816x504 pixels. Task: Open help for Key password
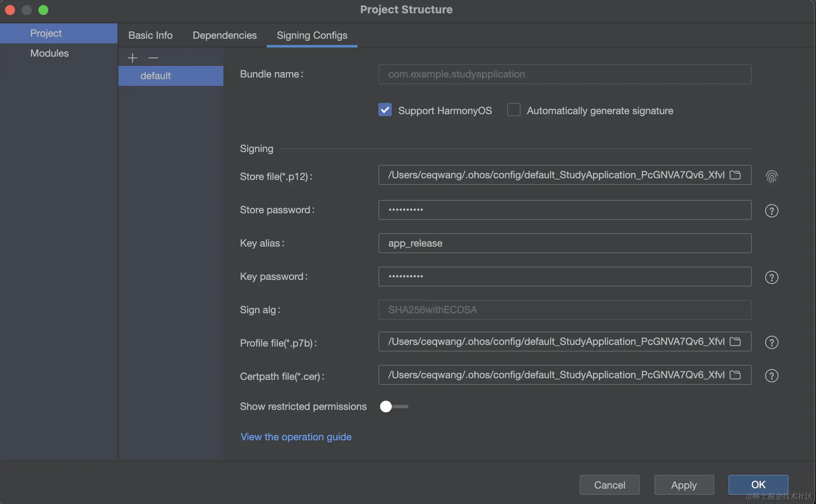(771, 277)
